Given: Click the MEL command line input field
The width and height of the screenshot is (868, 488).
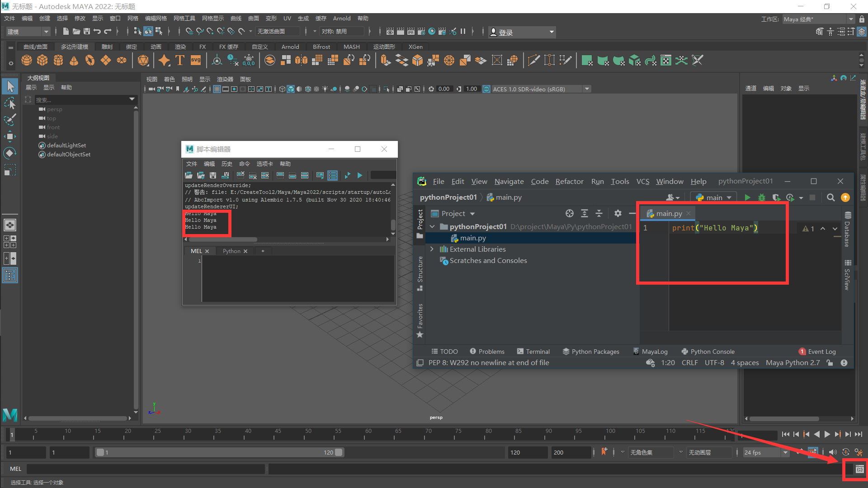Looking at the screenshot, I should [x=146, y=469].
